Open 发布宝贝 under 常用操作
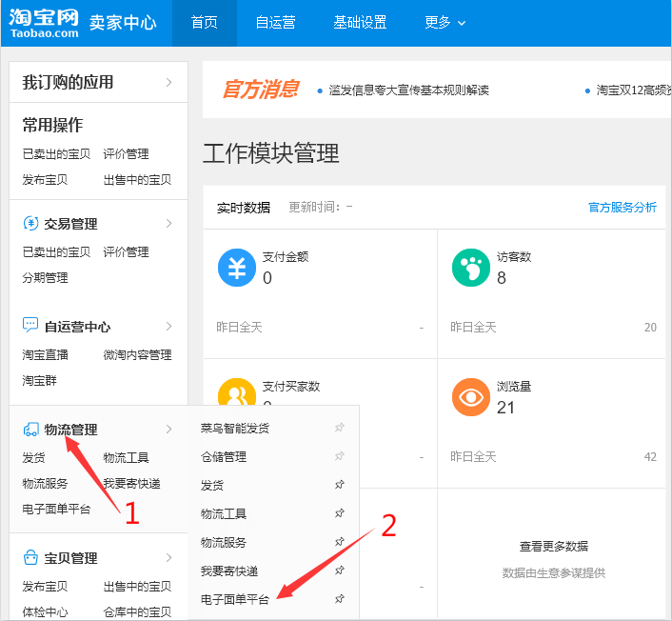672x621 pixels. 45,180
